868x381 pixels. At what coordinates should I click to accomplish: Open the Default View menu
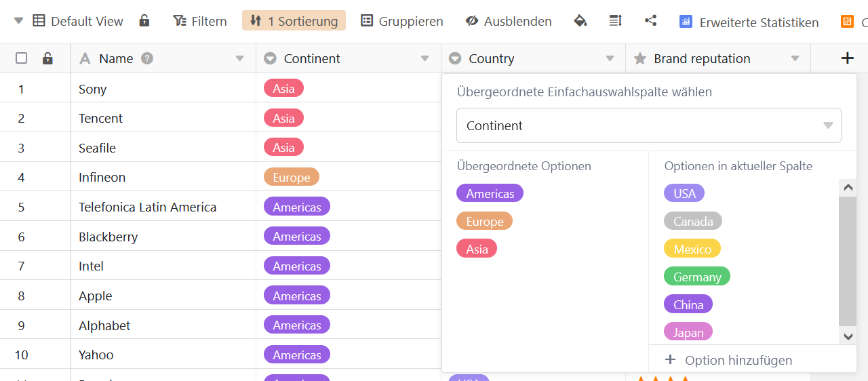77,21
